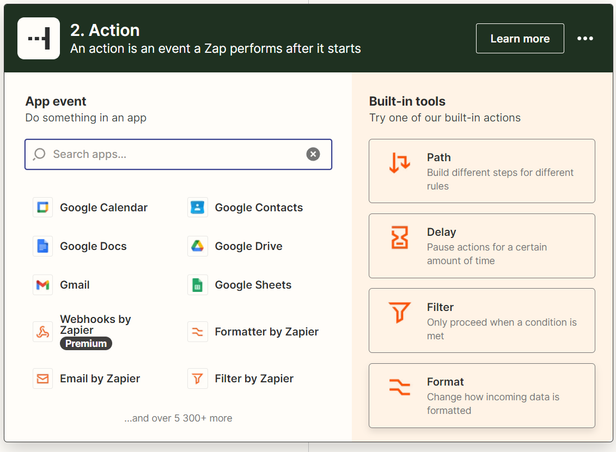
Task: Select the Google Contacts icon
Action: tap(197, 208)
